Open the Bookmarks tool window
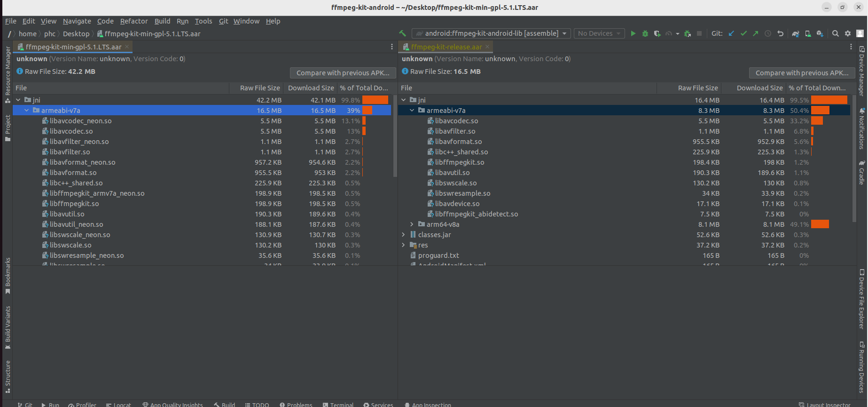Image resolution: width=868 pixels, height=407 pixels. pyautogui.click(x=8, y=276)
